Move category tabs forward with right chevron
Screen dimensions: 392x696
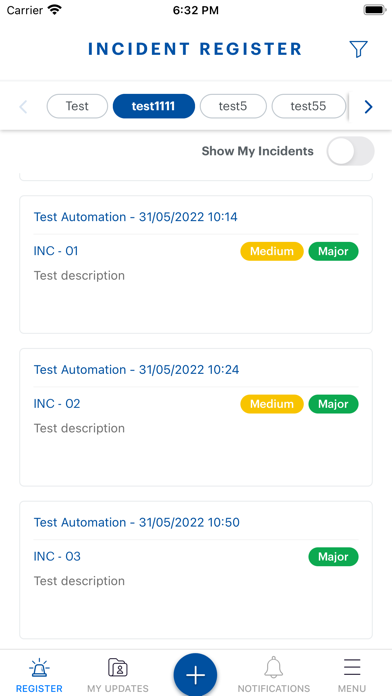pos(368,107)
